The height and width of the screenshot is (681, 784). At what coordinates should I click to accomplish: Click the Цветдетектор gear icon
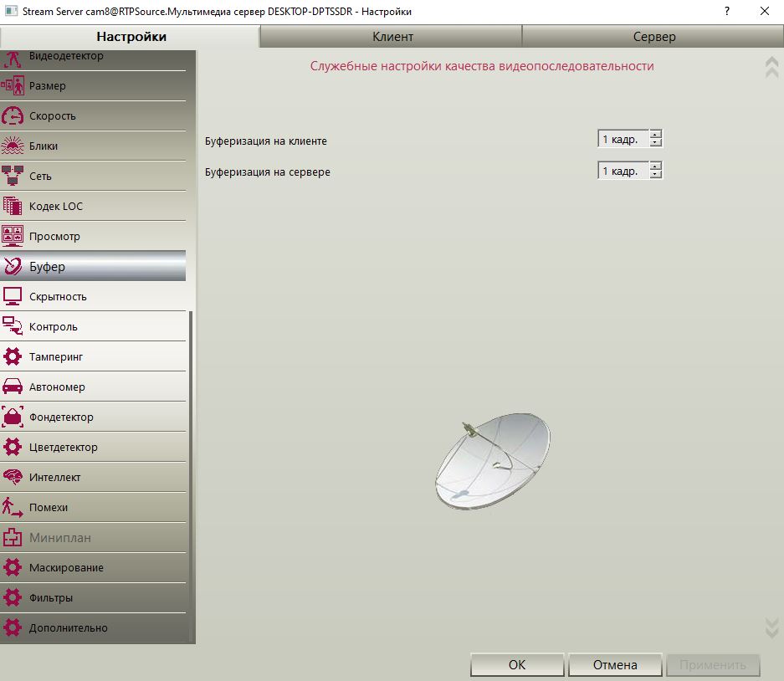(x=13, y=447)
